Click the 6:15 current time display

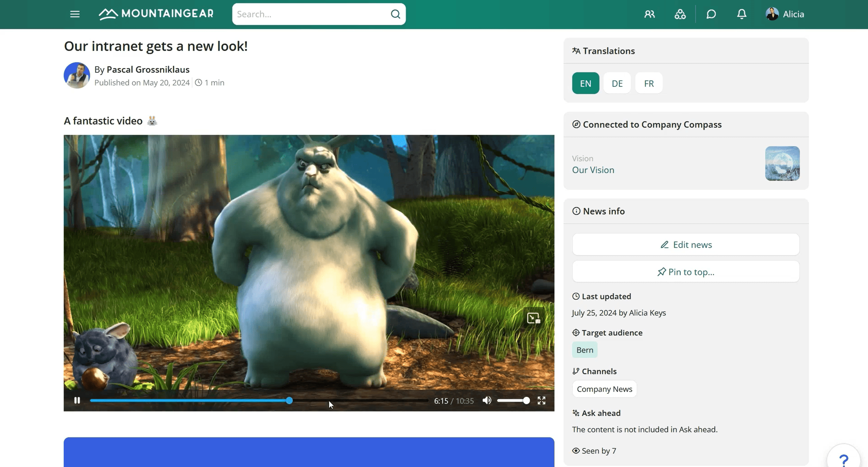click(441, 401)
